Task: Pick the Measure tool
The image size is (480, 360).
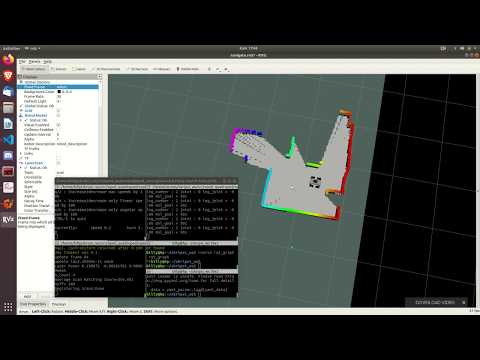Action: tap(162, 69)
